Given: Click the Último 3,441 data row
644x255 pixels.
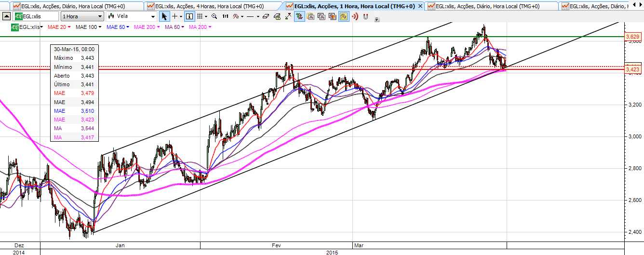Looking at the screenshot, I should pyautogui.click(x=74, y=84).
